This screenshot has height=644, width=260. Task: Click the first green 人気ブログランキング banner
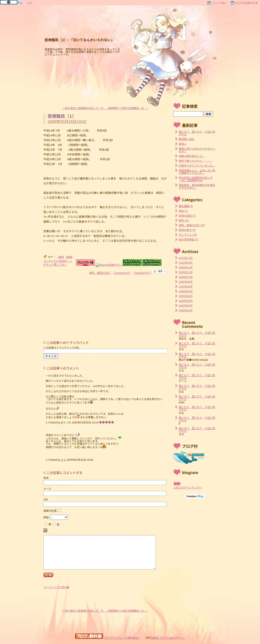[x=132, y=262]
